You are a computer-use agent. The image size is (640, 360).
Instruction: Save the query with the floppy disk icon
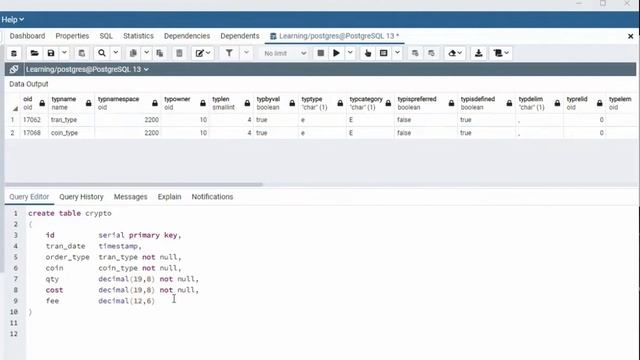[x=51, y=53]
